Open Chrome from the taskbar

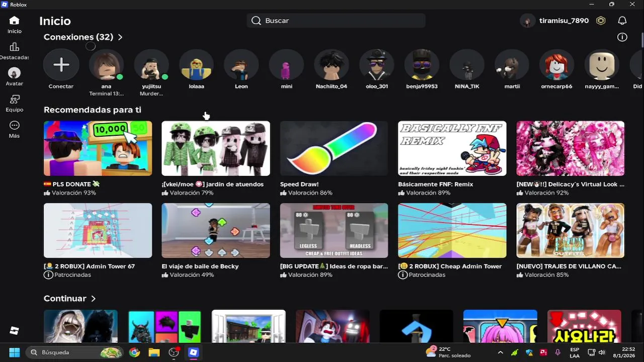(134, 352)
